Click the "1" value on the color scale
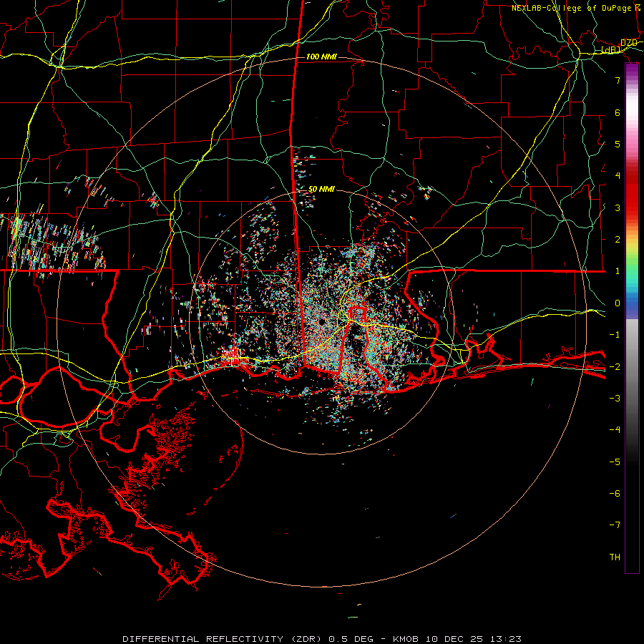The width and height of the screenshot is (644, 644). point(618,271)
